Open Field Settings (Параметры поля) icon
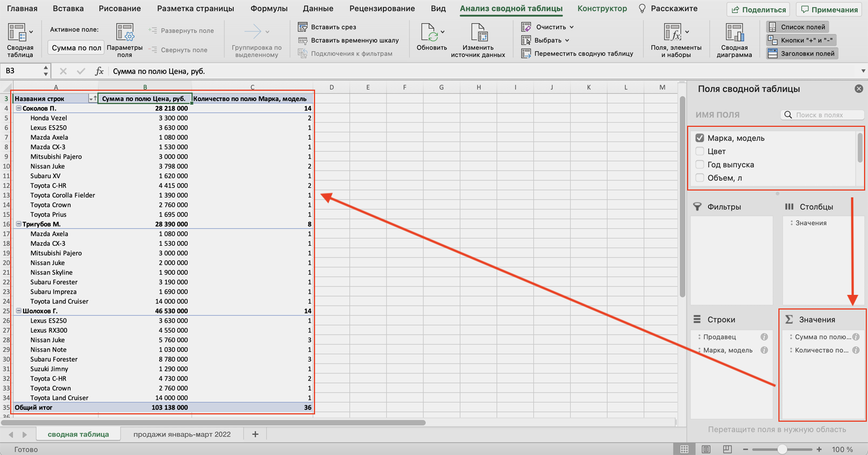Screen dimensions: 868x455 point(125,34)
